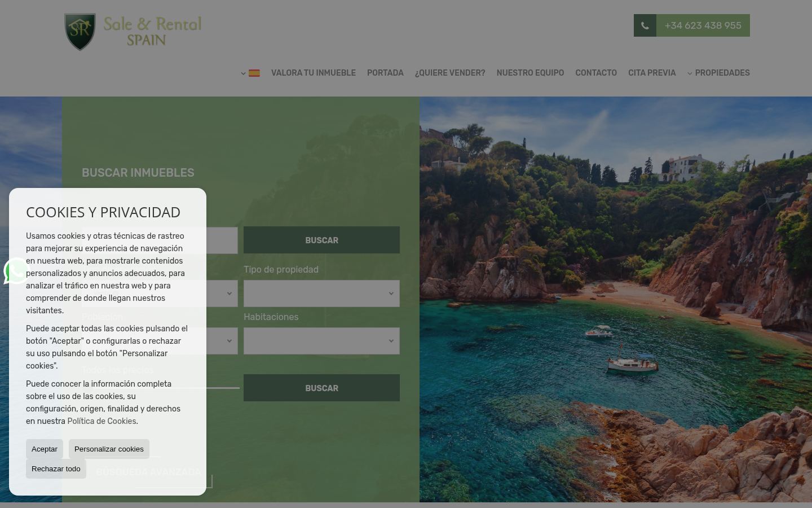Open Nuestro equipo menu item
This screenshot has width=812, height=508.
tap(530, 73)
